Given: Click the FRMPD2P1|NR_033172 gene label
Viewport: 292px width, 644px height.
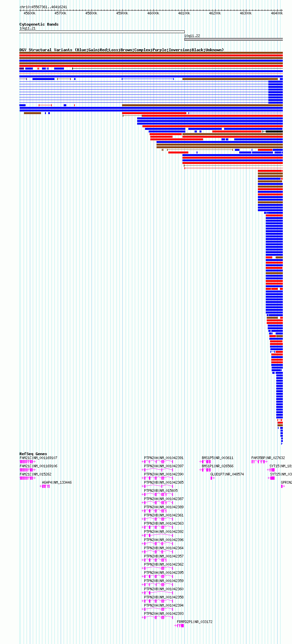Looking at the screenshot, I should pos(195,622).
